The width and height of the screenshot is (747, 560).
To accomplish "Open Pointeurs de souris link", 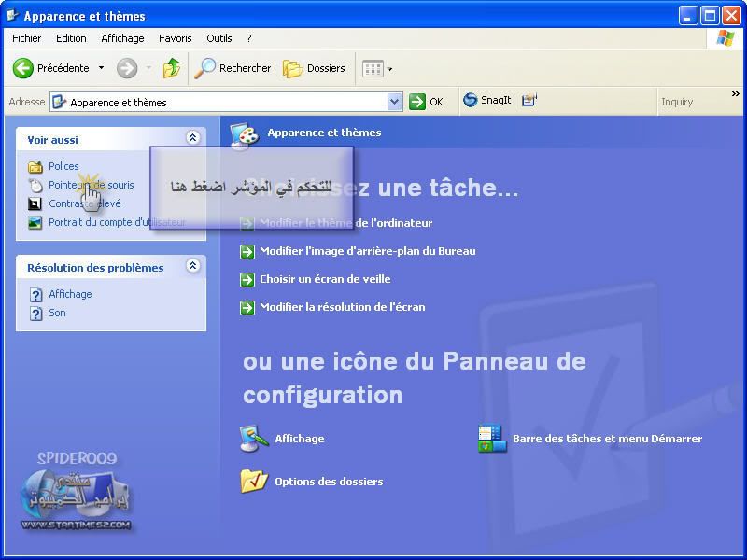I will tap(91, 185).
